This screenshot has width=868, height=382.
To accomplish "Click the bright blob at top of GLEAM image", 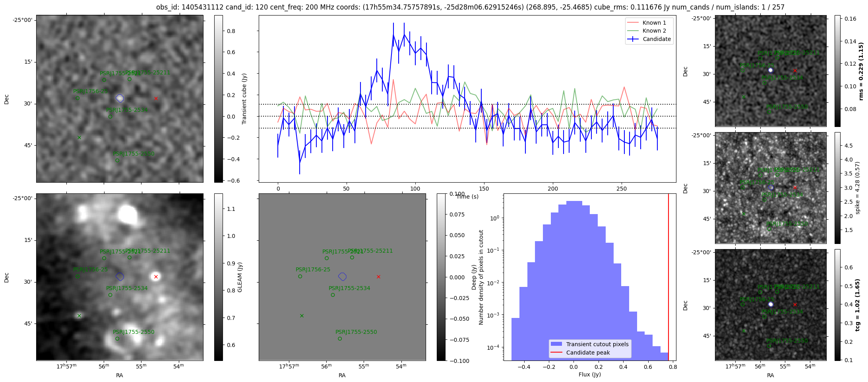I will point(128,214).
